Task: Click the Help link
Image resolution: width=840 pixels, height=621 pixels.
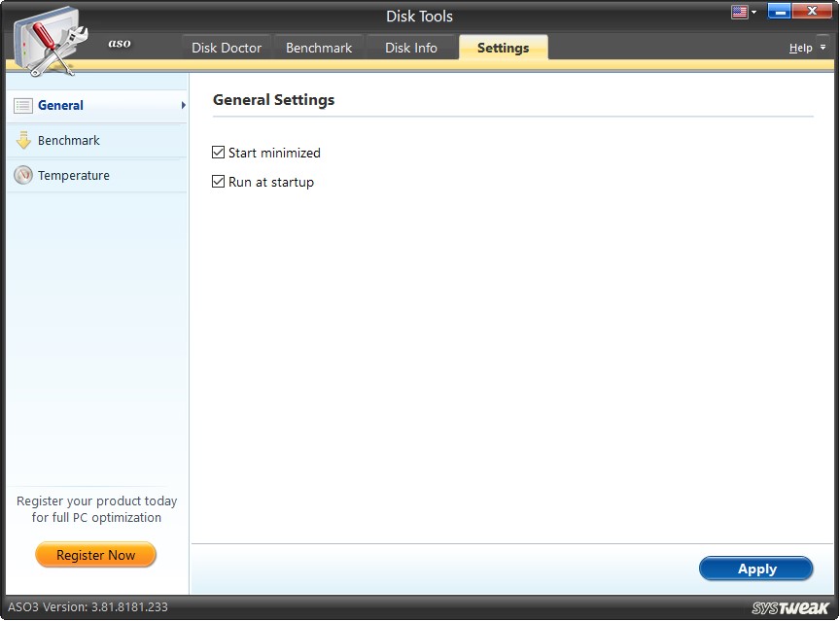Action: [800, 47]
